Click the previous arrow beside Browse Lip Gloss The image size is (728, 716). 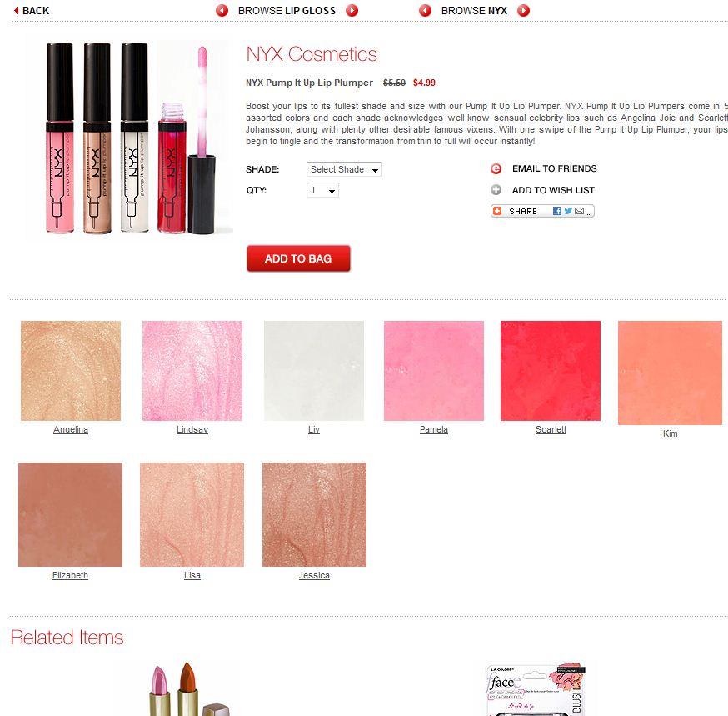222,10
